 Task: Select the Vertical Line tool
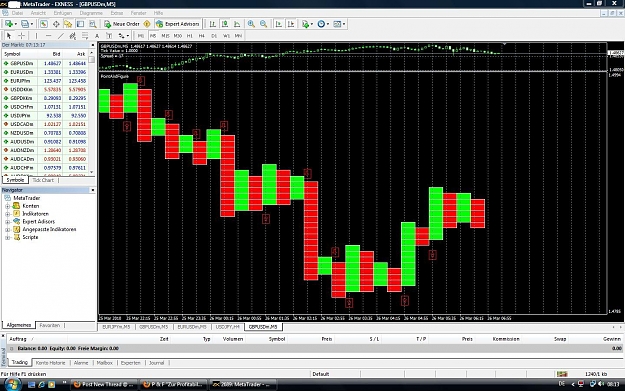(36, 36)
